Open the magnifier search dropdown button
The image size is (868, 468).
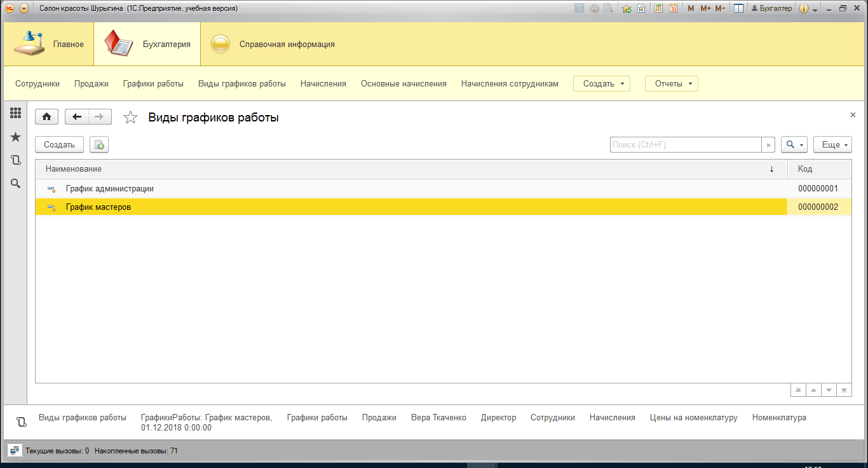(794, 145)
